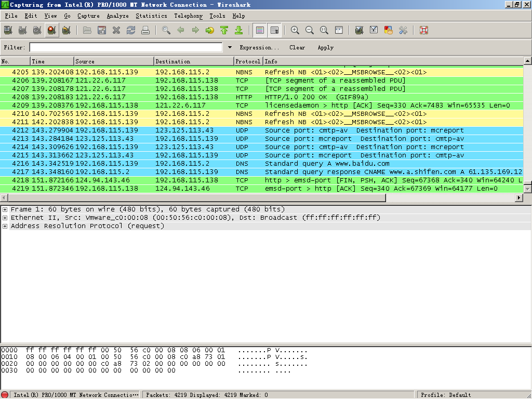Image resolution: width=532 pixels, height=399 pixels.
Task: Open the Help menu
Action: coord(238,16)
